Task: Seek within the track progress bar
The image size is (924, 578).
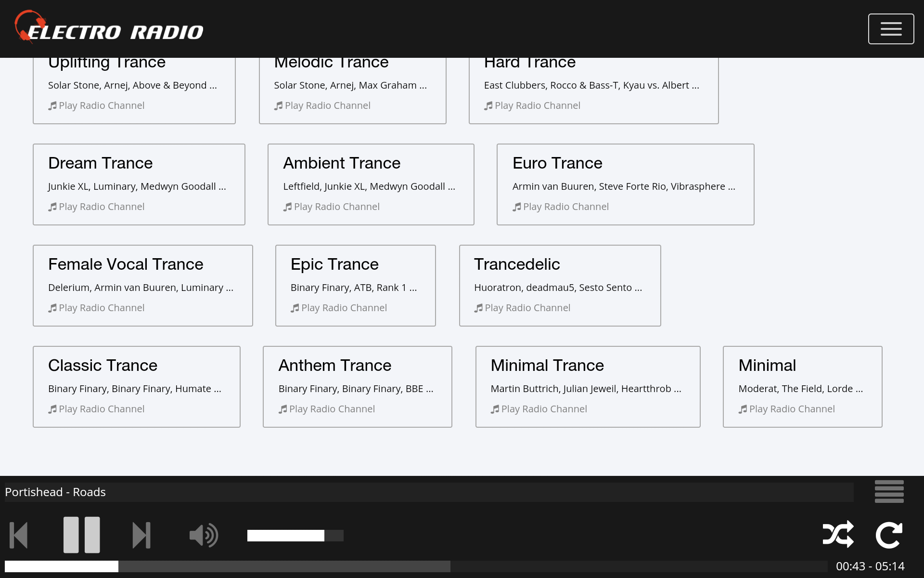Action: pos(416,566)
